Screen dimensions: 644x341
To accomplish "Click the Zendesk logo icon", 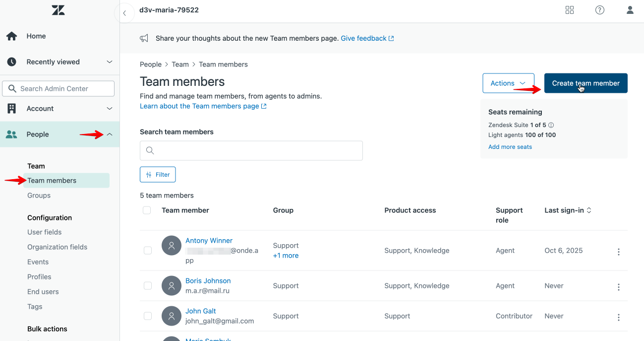I will coord(58,10).
